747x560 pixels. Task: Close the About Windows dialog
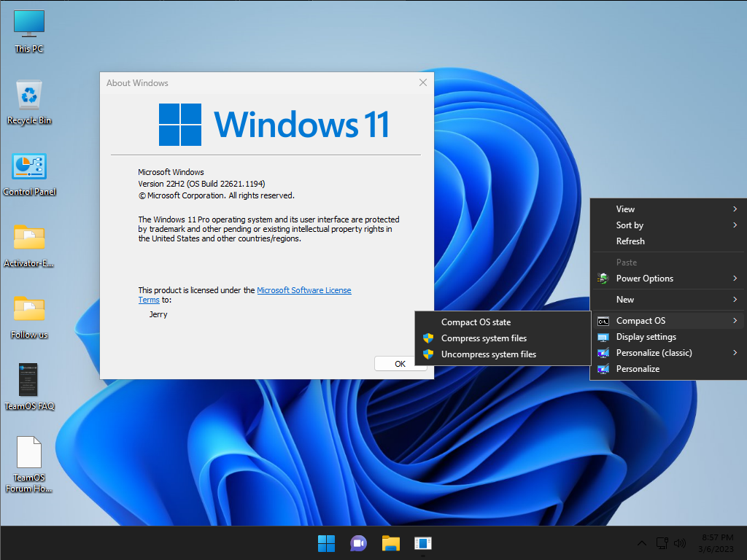coord(422,83)
